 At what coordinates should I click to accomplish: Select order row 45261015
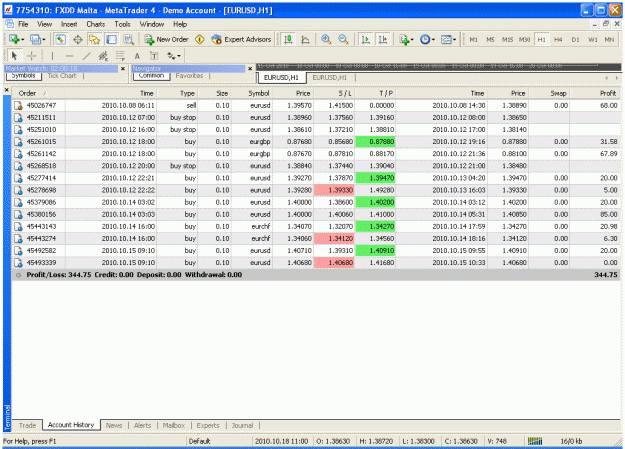315,142
